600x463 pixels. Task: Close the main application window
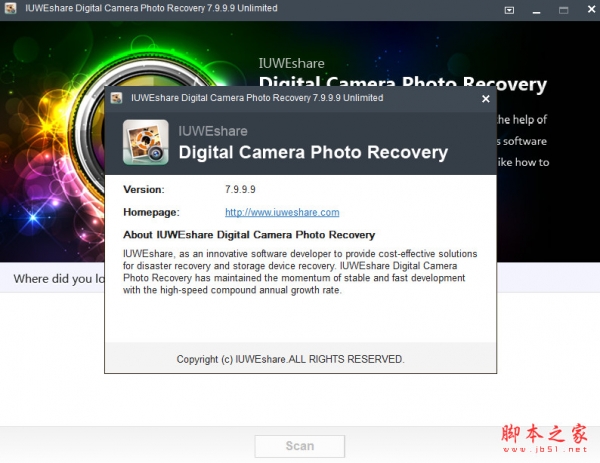pyautogui.click(x=591, y=10)
